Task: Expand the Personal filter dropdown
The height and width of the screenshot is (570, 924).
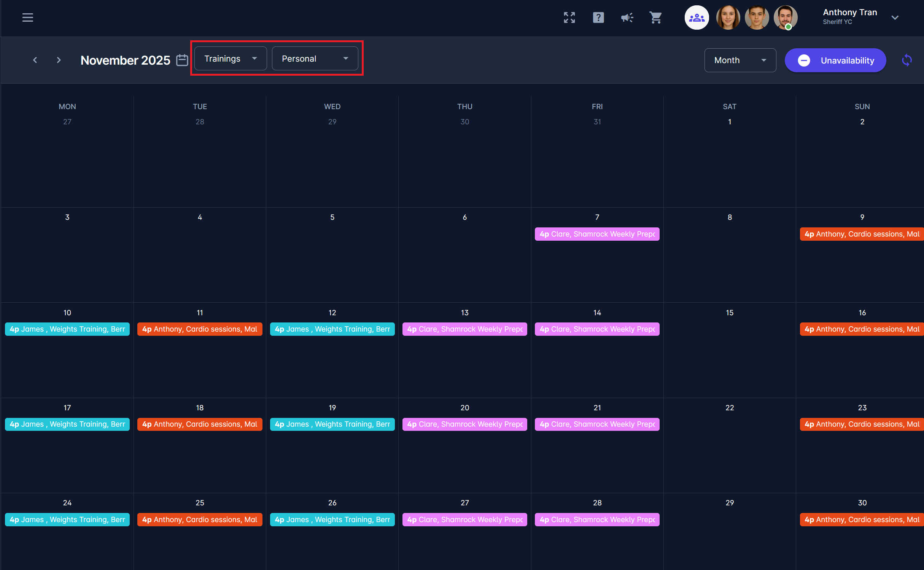Action: tap(315, 59)
